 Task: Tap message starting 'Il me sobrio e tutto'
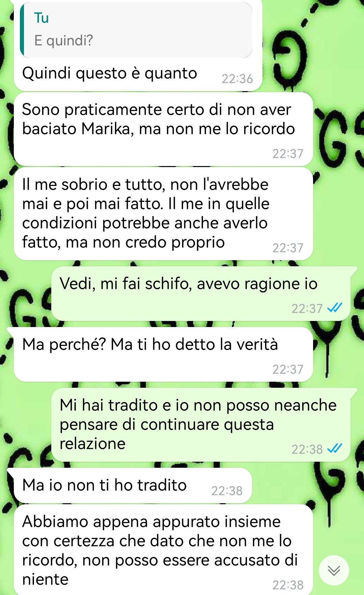(x=163, y=213)
